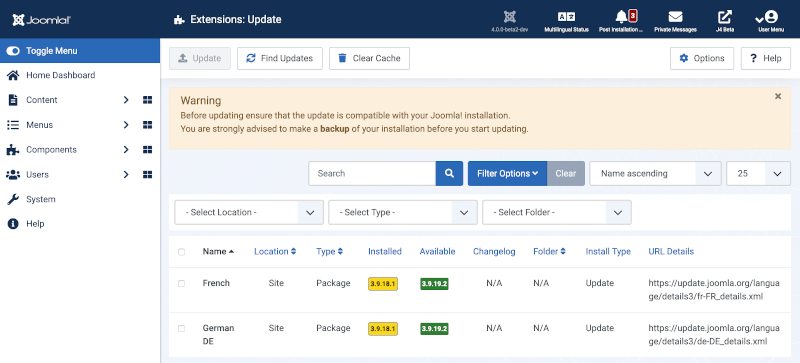This screenshot has height=363, width=800.
Task: Check the French row checkbox
Action: click(x=181, y=283)
